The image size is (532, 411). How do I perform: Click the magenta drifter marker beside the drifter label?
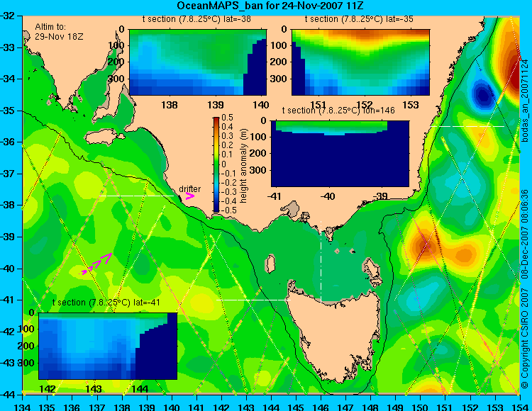click(190, 196)
